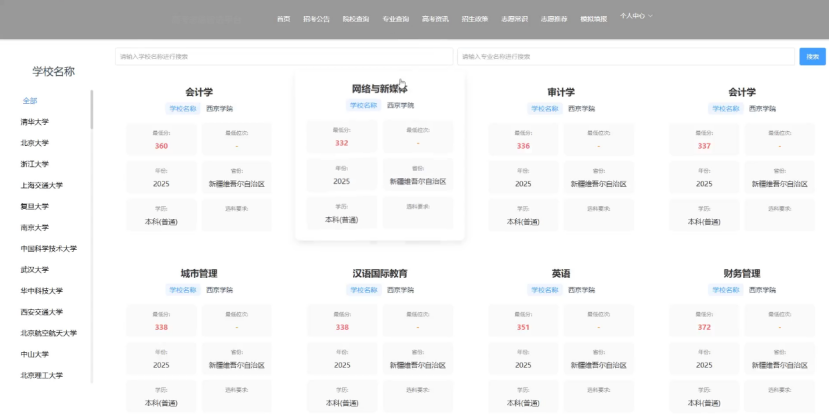Filter by 北京理工大学 in sidebar

41,375
